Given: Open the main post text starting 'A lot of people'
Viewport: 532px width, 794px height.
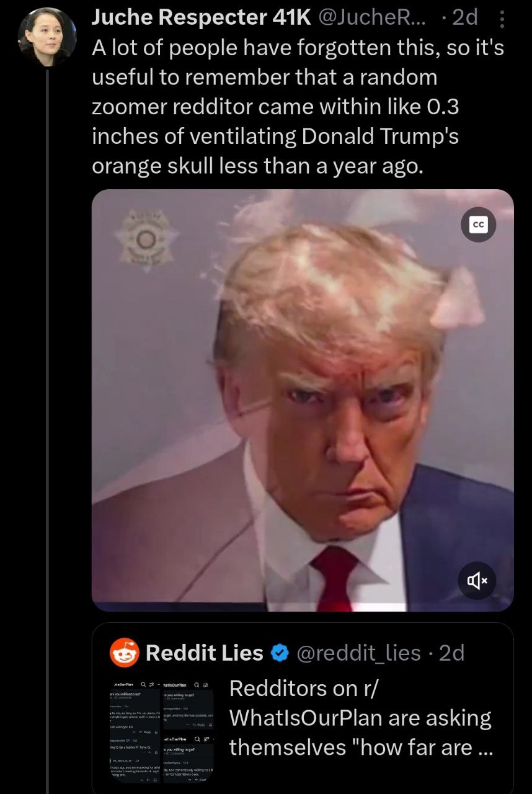Looking at the screenshot, I should pos(298,107).
